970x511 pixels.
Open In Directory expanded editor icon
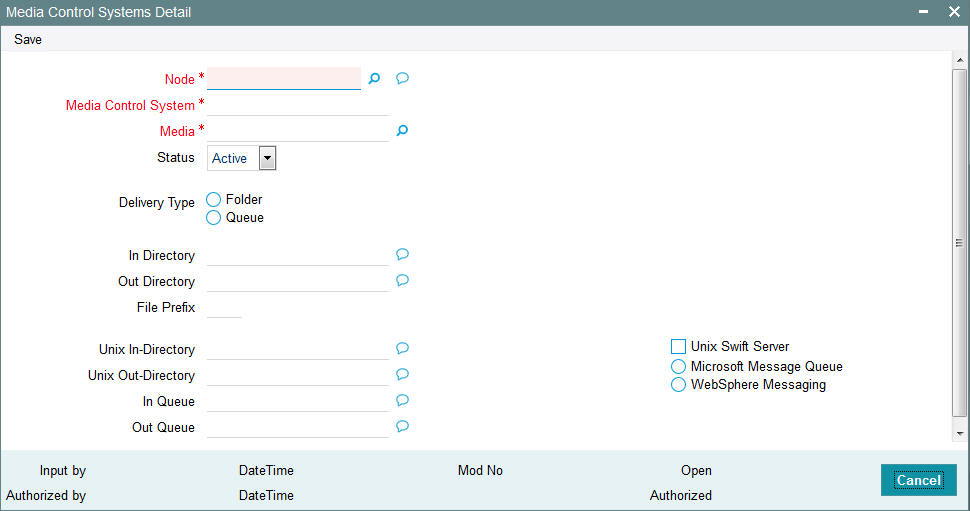point(402,254)
